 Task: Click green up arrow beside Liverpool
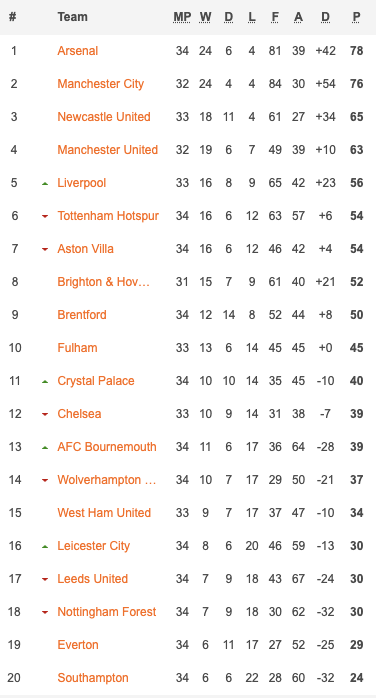pos(44,183)
